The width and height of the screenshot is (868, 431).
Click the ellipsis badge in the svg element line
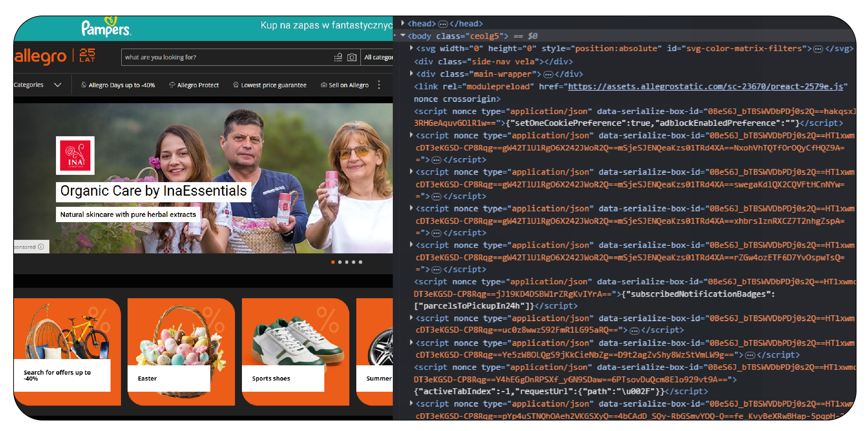[818, 49]
